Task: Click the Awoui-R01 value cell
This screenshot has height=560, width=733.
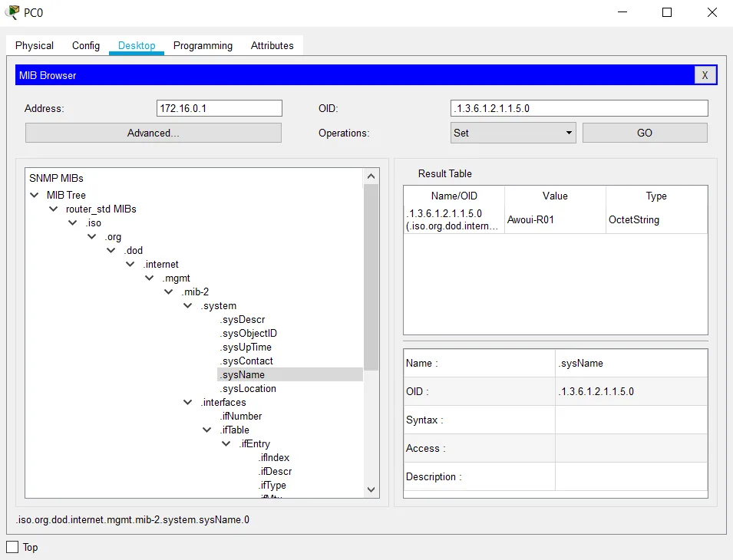Action: tap(555, 219)
